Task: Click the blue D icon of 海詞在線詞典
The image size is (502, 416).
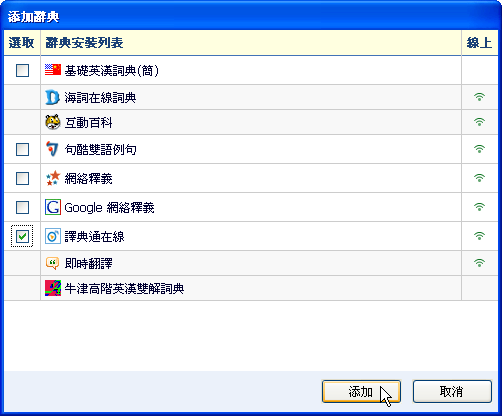Action: tap(52, 97)
